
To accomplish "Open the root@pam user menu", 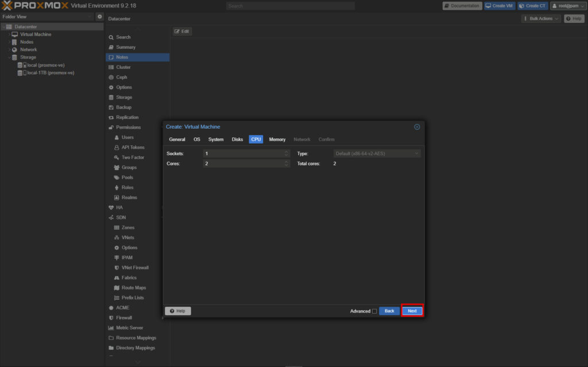I will [x=568, y=6].
